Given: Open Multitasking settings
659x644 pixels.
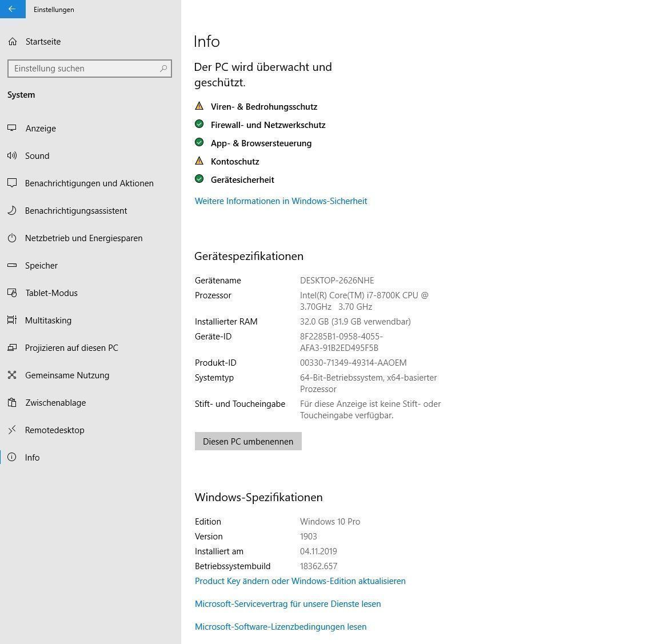Looking at the screenshot, I should click(x=49, y=320).
